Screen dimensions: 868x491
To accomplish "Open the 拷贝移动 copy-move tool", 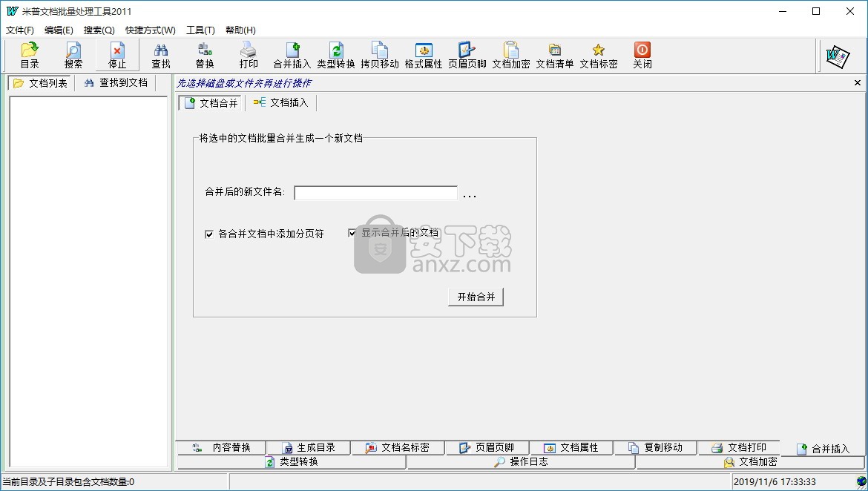I will pos(379,56).
